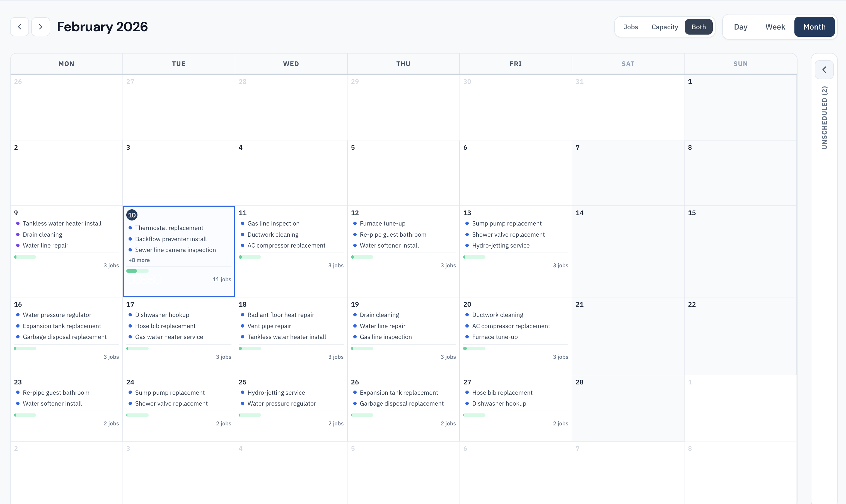Select the empty day cell for February 14
The height and width of the screenshot is (504, 846).
point(627,251)
